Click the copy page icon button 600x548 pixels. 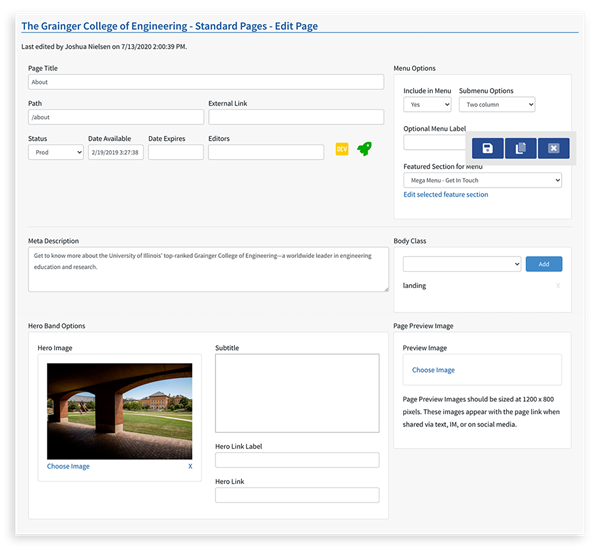click(x=520, y=148)
